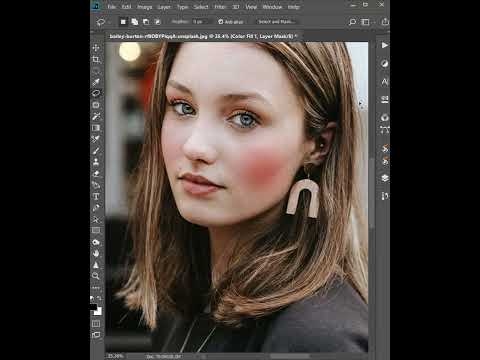The width and height of the screenshot is (480, 360).
Task: Open the Window menu
Action: coord(272,7)
